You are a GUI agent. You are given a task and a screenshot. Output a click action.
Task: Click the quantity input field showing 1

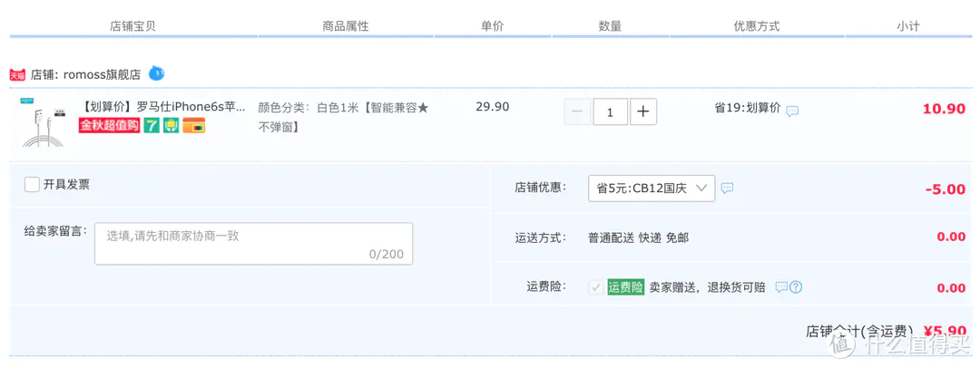pos(610,111)
